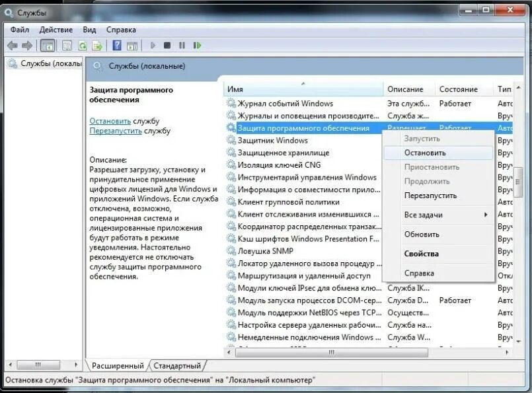Click the services list scroll-down arrow

518,341
